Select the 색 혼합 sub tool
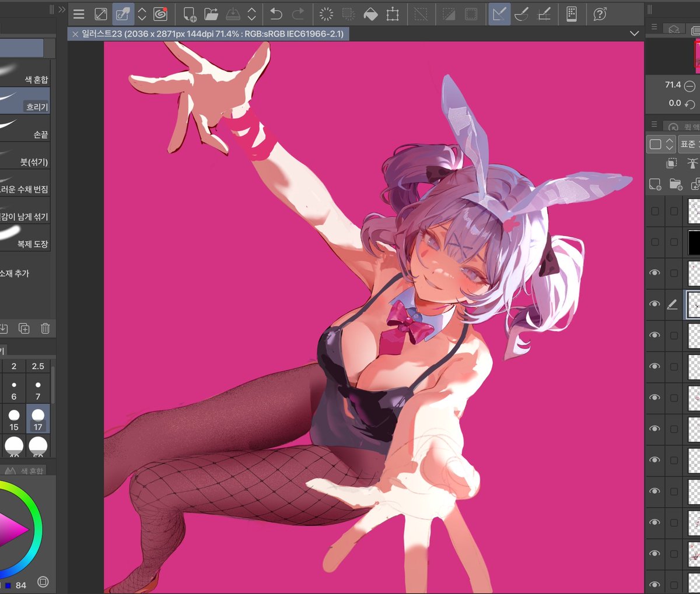The width and height of the screenshot is (700, 594). click(25, 73)
